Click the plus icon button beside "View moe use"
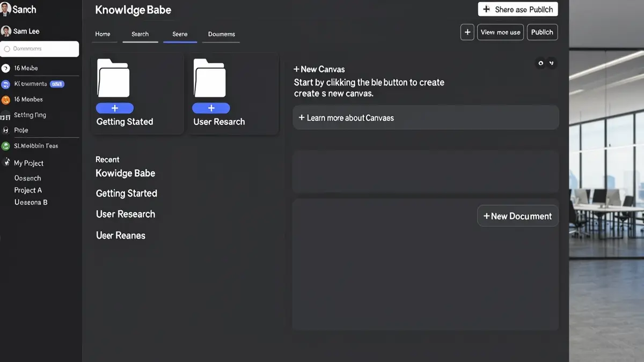This screenshot has width=644, height=362. [467, 32]
